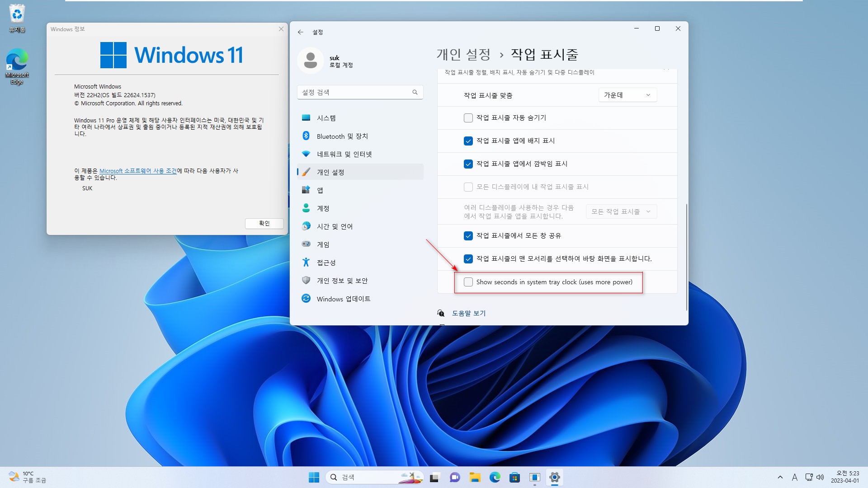Image resolution: width=868 pixels, height=488 pixels.
Task: Expand the hidden system tray icons chevron
Action: click(780, 477)
